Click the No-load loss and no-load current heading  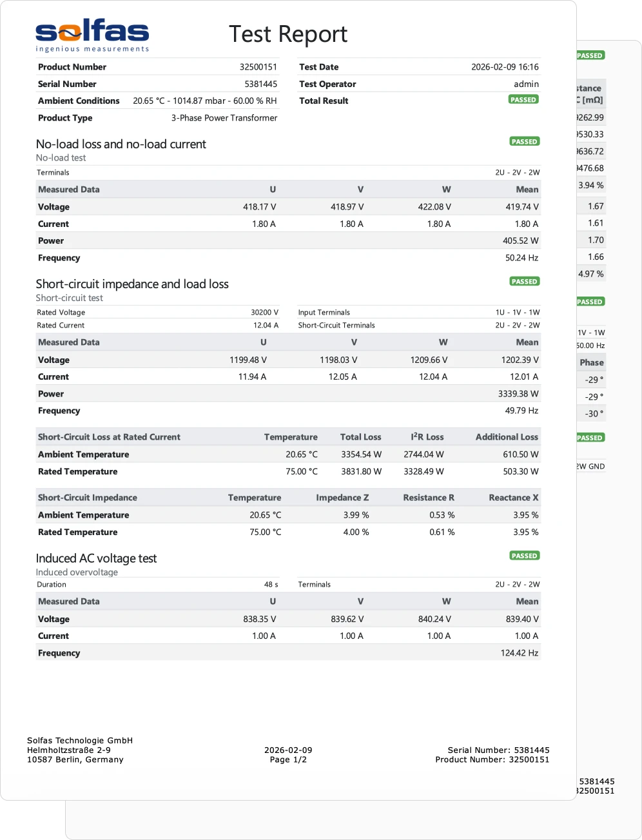pos(121,144)
